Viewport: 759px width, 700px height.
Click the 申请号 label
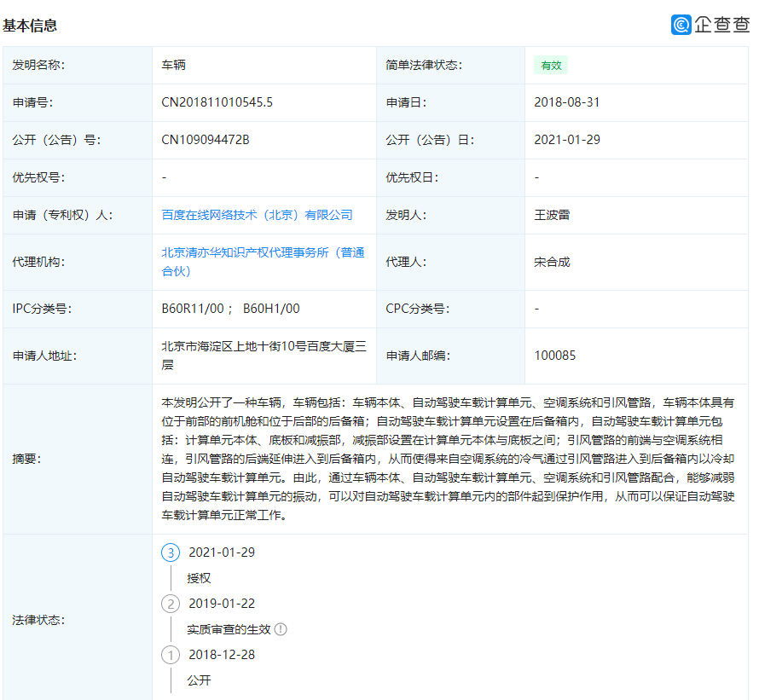(32, 102)
